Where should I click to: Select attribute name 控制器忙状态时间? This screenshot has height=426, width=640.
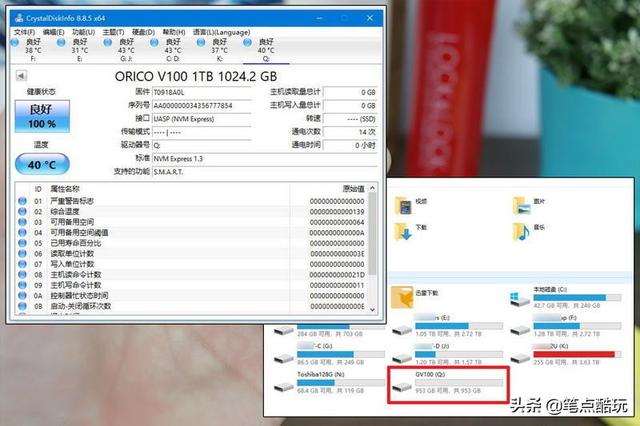79,295
